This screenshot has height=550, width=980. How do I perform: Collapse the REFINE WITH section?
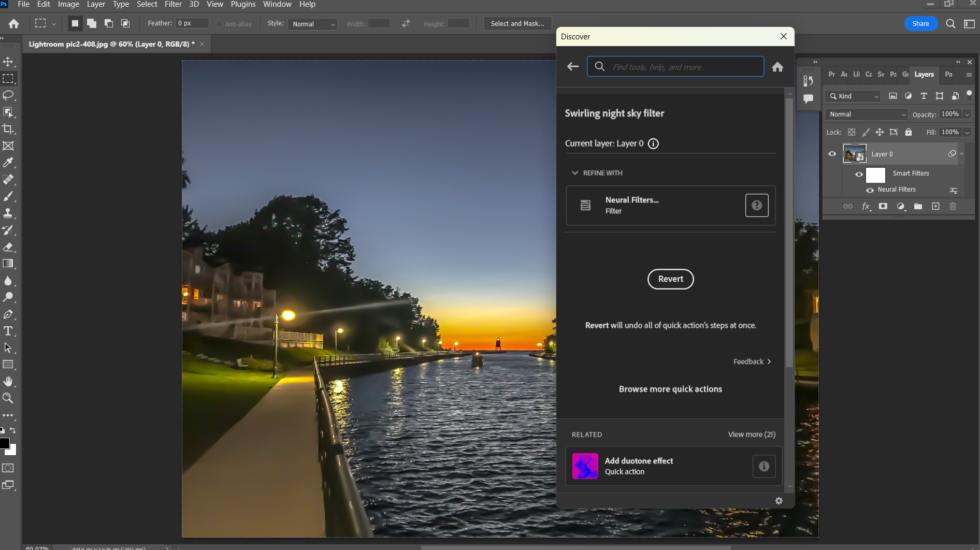click(x=575, y=172)
